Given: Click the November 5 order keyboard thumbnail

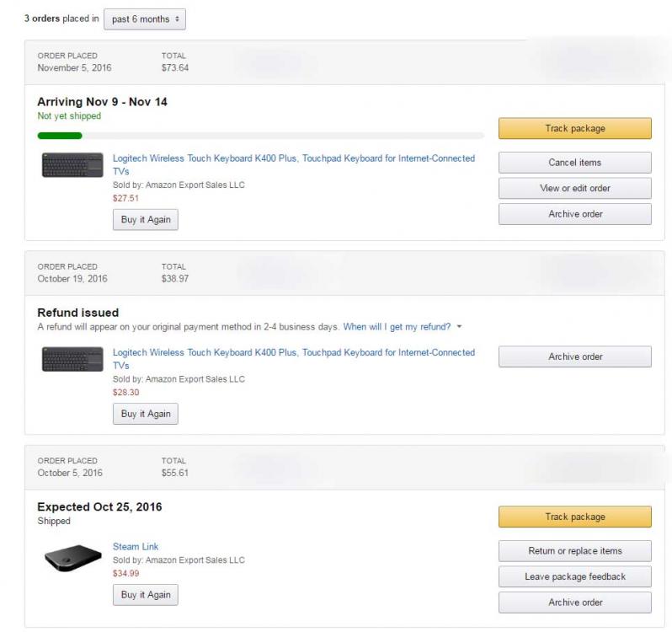Looking at the screenshot, I should click(72, 165).
